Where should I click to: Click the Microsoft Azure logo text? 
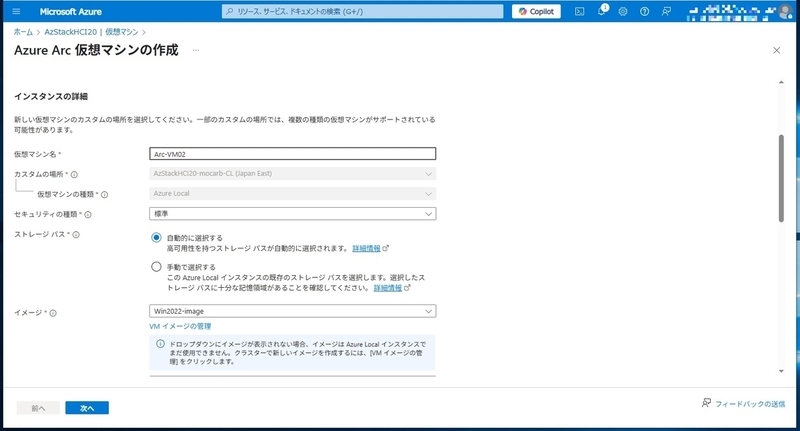(70, 11)
